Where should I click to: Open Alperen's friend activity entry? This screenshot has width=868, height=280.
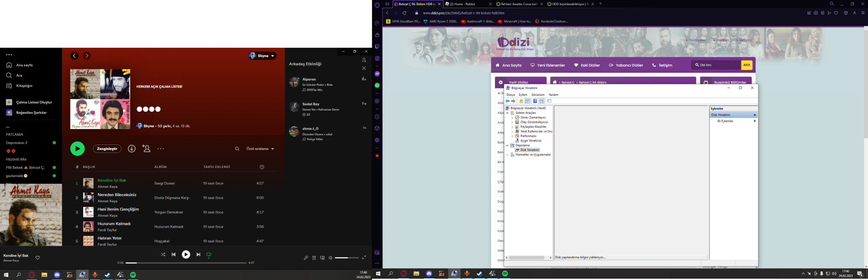(x=328, y=84)
